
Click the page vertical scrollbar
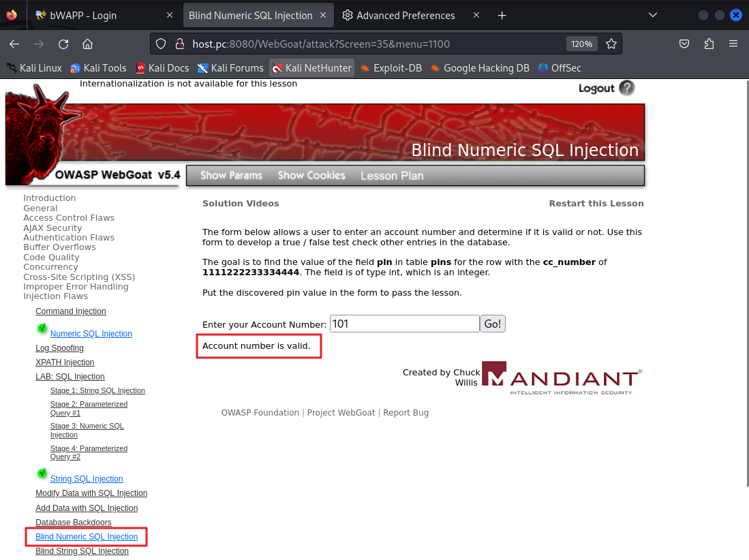point(746,283)
